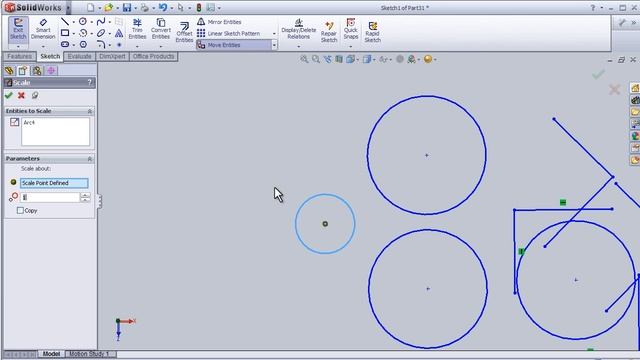Switch to the Motion Study 1 tab
This screenshot has height=360, width=640.
[x=89, y=354]
